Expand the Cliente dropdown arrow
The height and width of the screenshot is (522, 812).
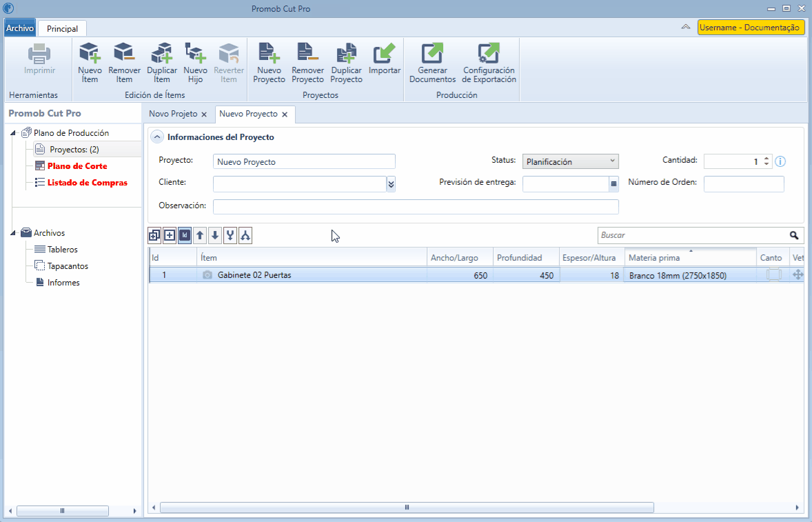391,184
